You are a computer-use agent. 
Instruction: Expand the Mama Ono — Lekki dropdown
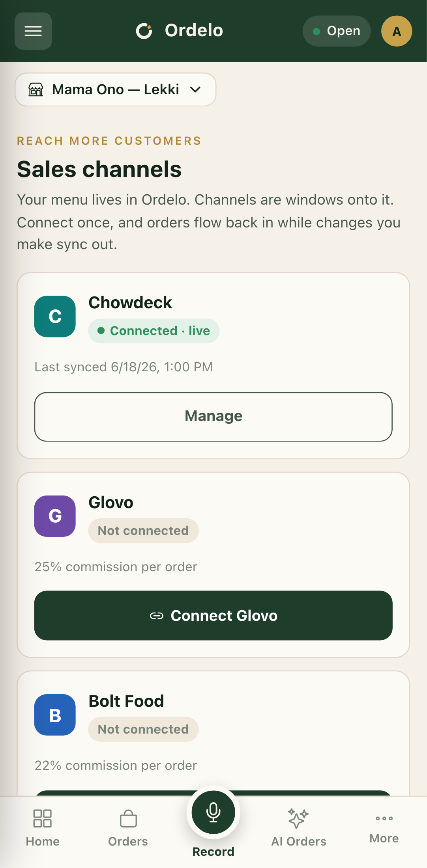click(x=116, y=89)
